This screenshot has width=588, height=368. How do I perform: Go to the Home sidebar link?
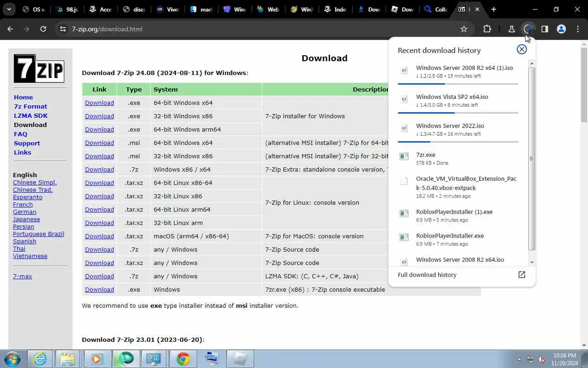coord(23,97)
